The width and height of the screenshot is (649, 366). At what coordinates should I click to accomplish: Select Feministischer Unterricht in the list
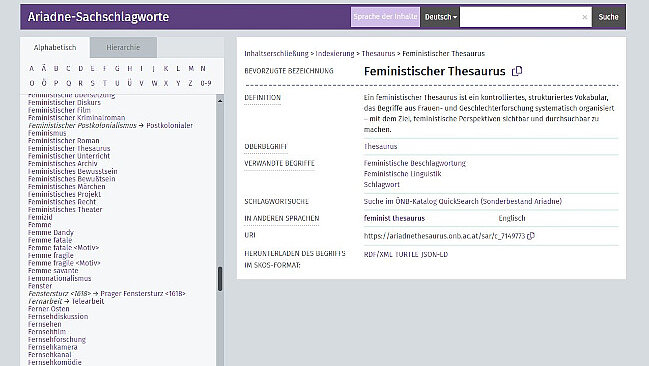pos(69,156)
